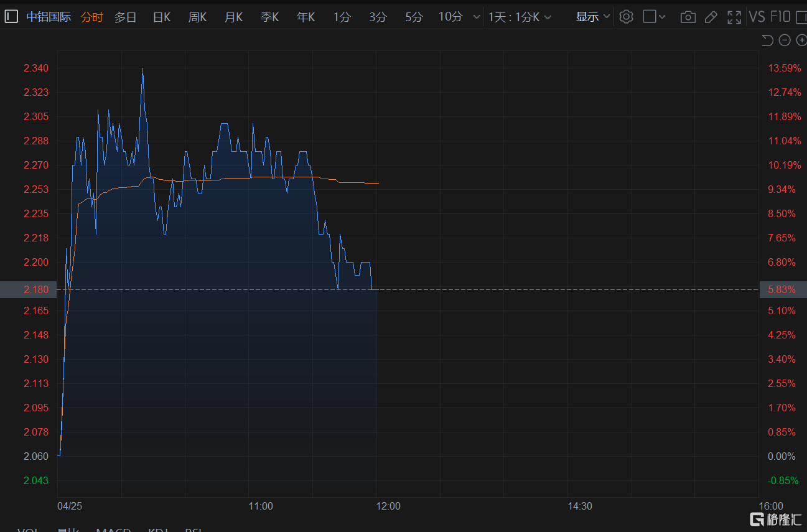The image size is (807, 532).
Task: Switch to 周K weekly chart tab
Action: pyautogui.click(x=197, y=17)
